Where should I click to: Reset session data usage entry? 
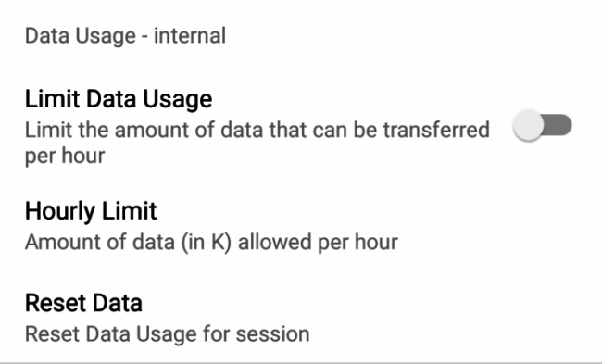point(301,318)
